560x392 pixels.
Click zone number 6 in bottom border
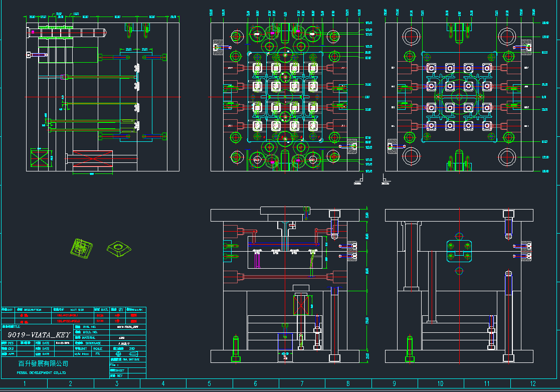(255, 384)
